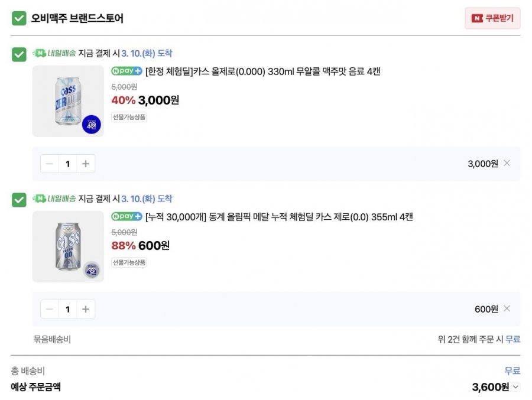532x400 pixels.
Task: Click the quantity field of the first item
Action: click(x=67, y=164)
